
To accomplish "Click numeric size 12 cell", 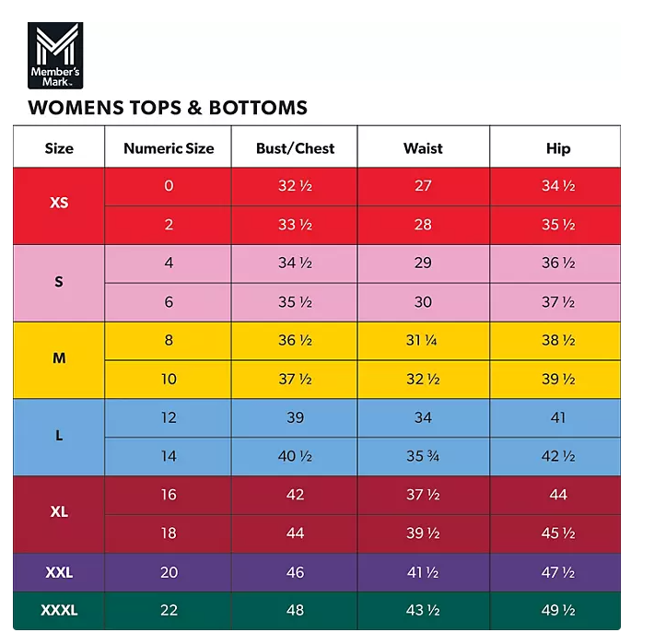I will click(x=169, y=417).
